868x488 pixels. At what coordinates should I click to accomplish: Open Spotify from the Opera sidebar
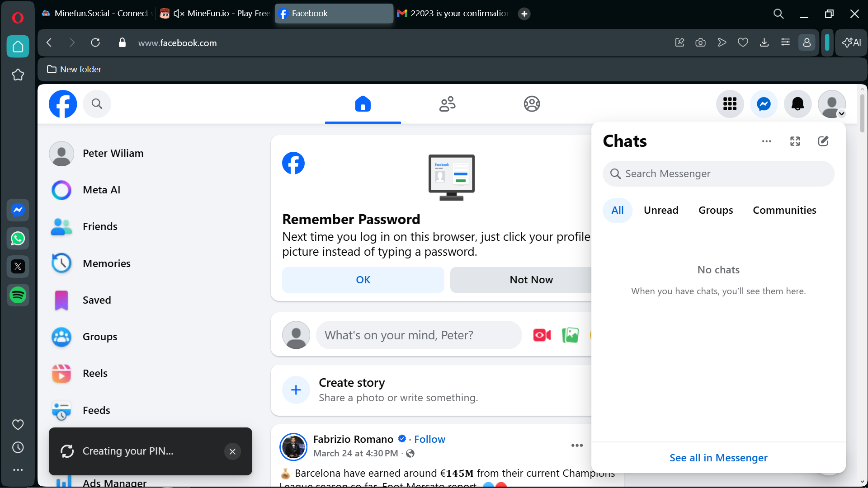pos(18,295)
